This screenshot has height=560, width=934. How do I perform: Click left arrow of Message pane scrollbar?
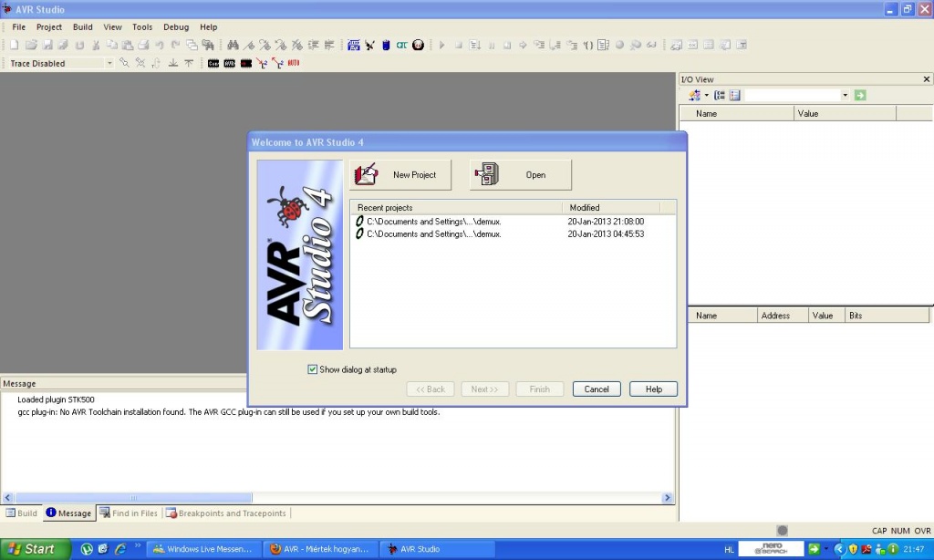[7, 497]
